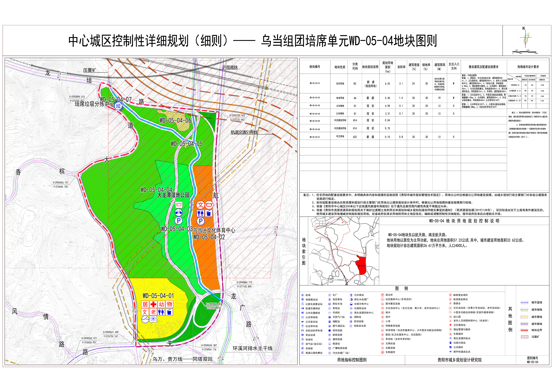Click the bicycle parking icon on the map
This screenshot has height=392, width=554.
(x=178, y=213)
